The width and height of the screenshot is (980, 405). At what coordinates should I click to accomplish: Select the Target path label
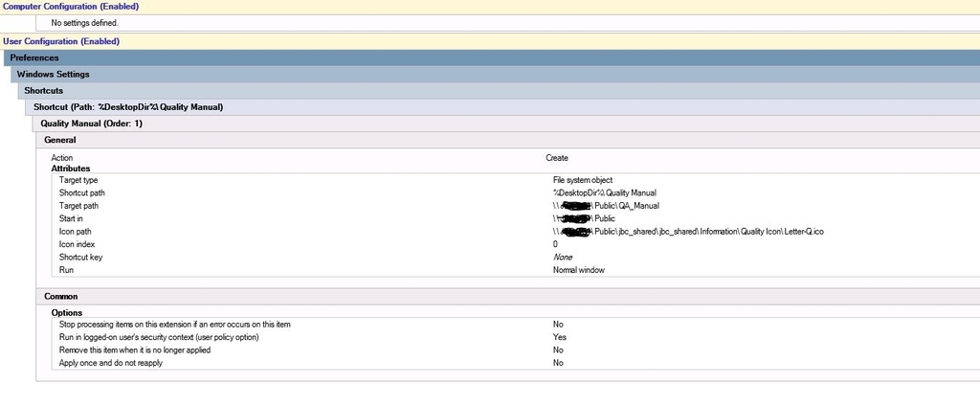tap(78, 206)
